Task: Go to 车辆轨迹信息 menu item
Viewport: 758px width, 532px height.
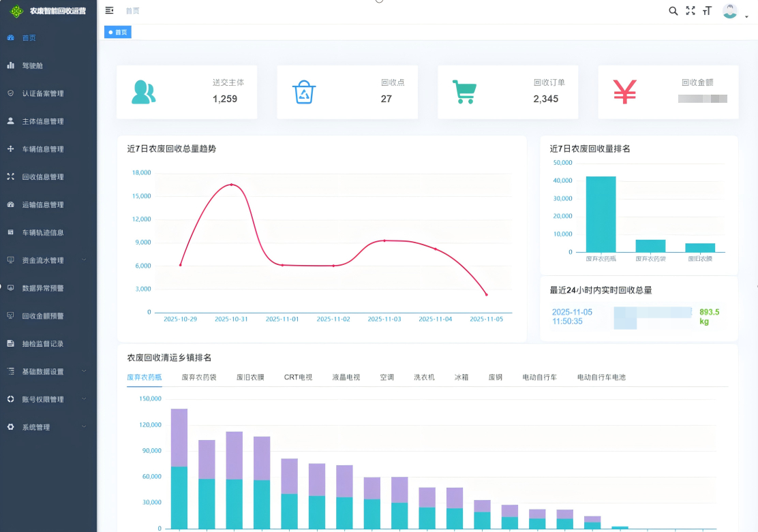Action: point(42,232)
